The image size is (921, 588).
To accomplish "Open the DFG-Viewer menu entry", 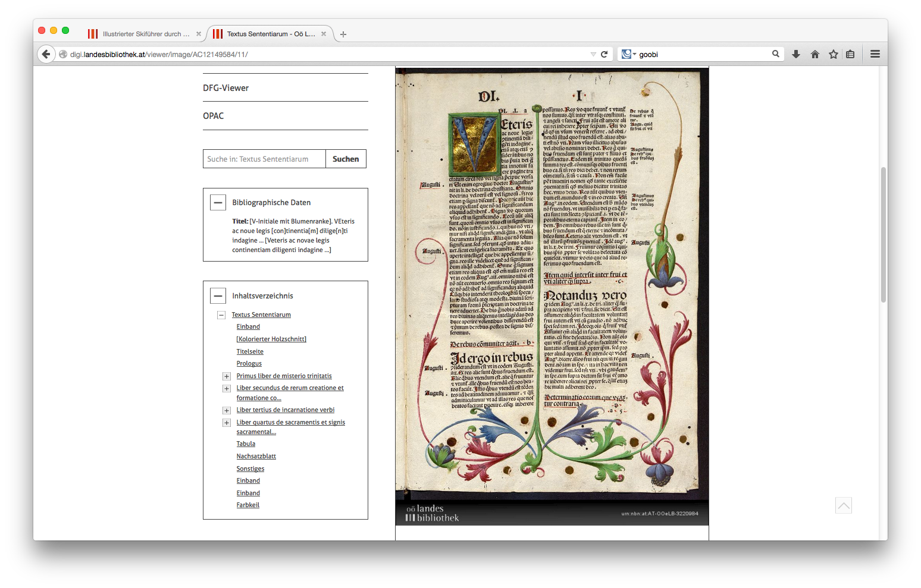I will point(225,88).
